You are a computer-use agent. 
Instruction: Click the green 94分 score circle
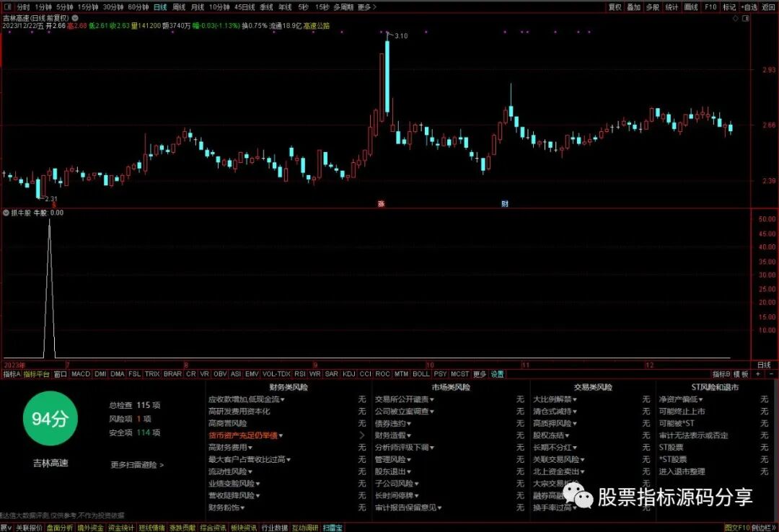coord(50,418)
